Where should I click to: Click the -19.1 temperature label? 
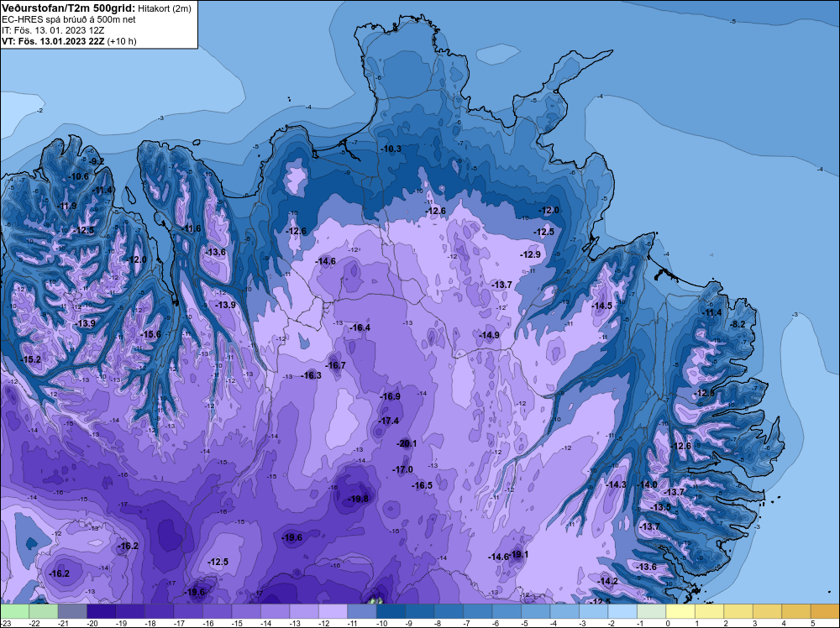tap(518, 554)
